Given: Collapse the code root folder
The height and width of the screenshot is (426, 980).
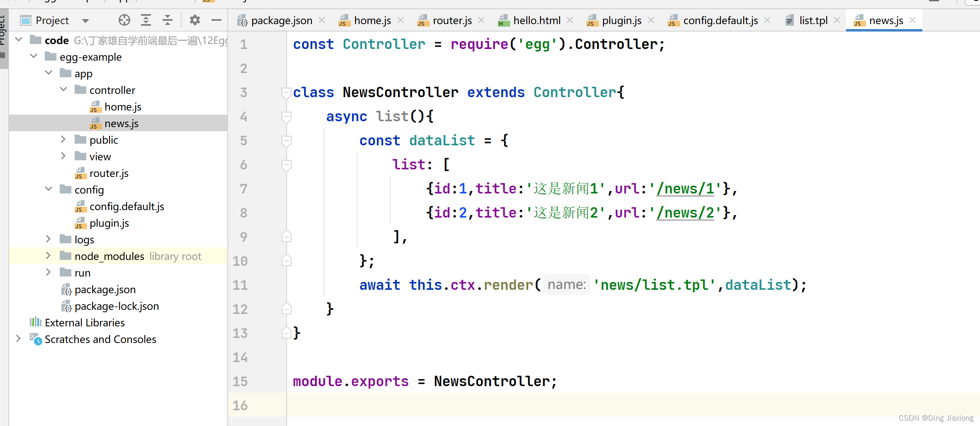Looking at the screenshot, I should (x=19, y=39).
